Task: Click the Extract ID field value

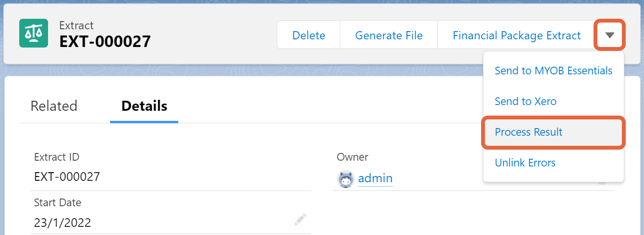Action: tap(67, 177)
